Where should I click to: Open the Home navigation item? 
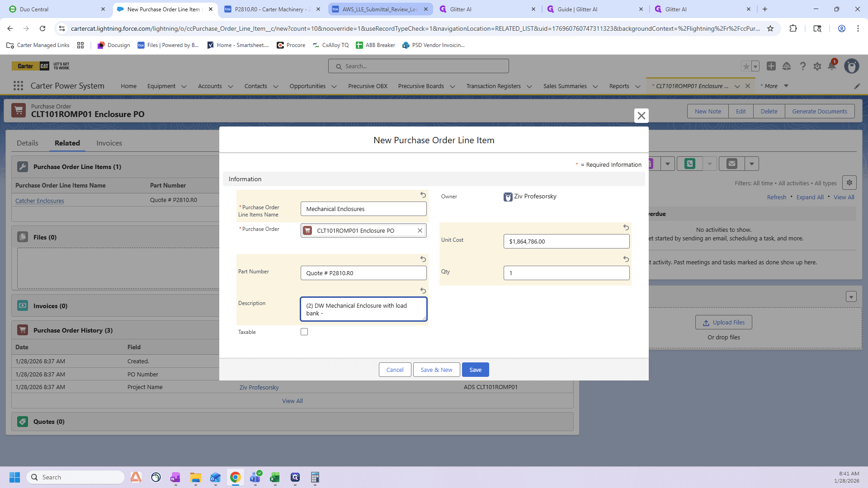click(x=128, y=86)
